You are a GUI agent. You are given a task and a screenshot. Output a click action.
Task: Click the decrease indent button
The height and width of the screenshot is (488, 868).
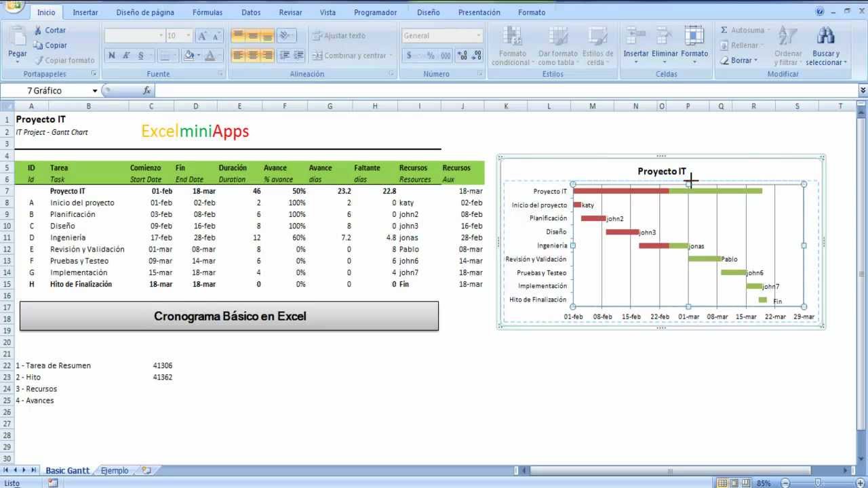pyautogui.click(x=284, y=56)
